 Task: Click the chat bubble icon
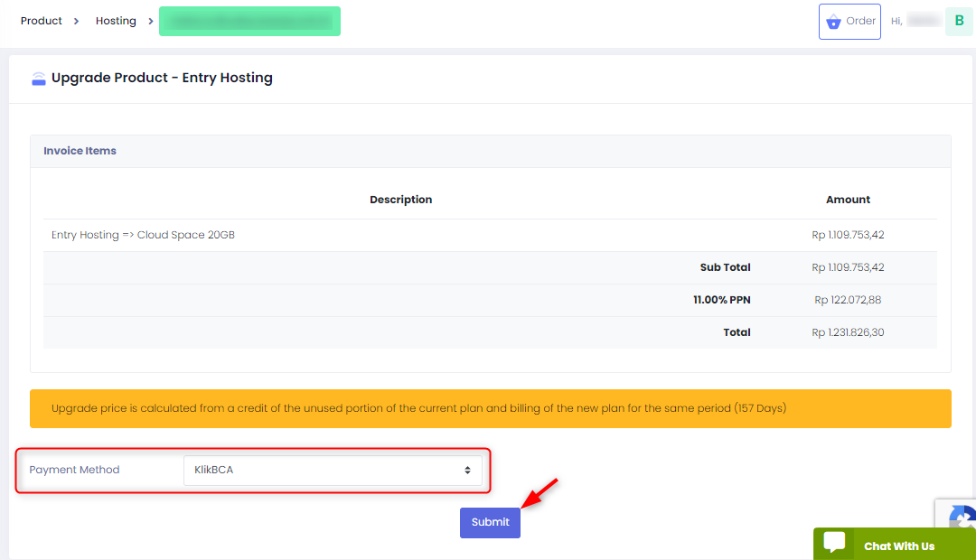pos(834,542)
